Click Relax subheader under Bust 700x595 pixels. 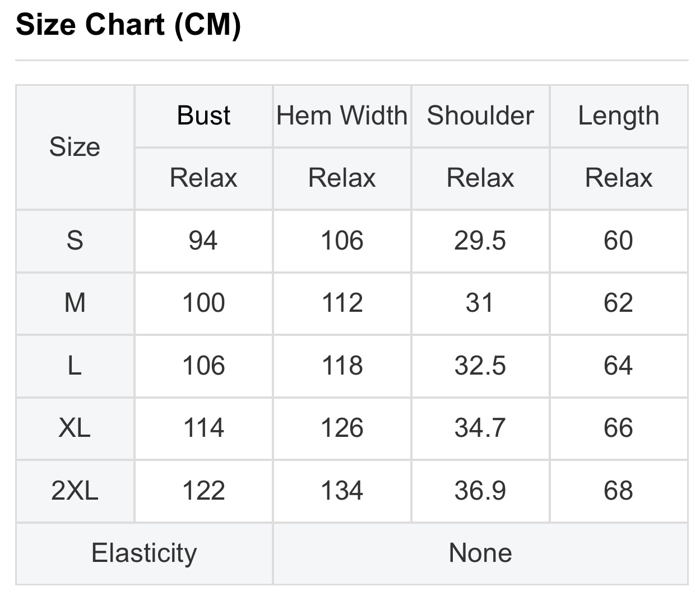[x=203, y=178]
